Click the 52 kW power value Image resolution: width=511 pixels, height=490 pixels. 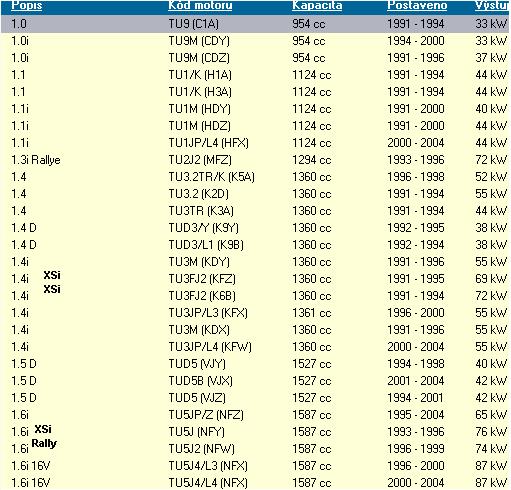pyautogui.click(x=491, y=177)
